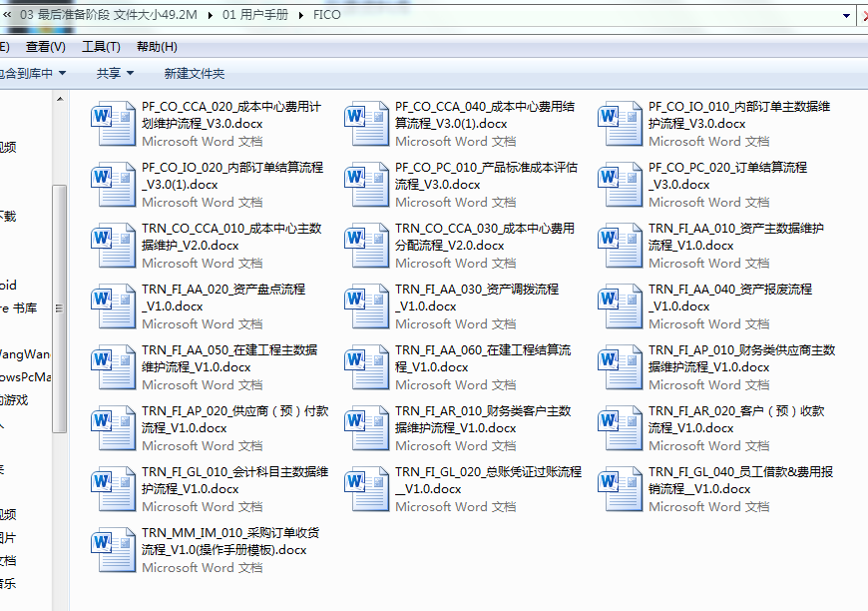Click the PF_CO_IO_010 内部订单主数据维护流程 file icon
The width and height of the screenshot is (868, 611).
620,123
